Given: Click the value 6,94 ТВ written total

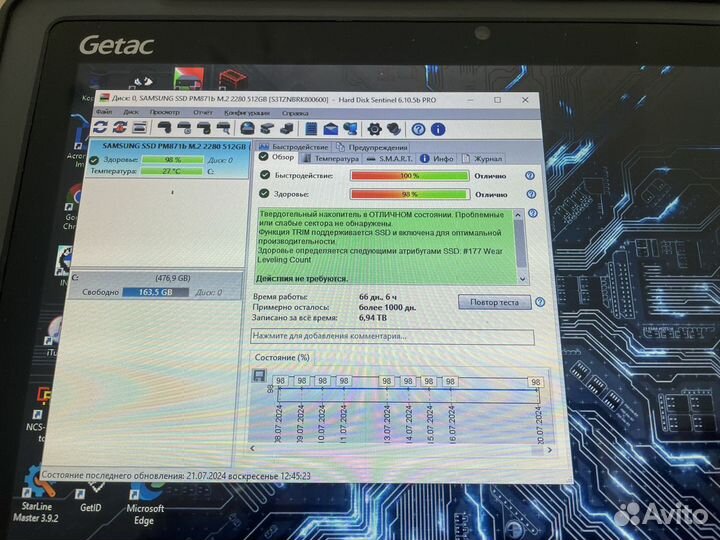Looking at the screenshot, I should coord(372,318).
